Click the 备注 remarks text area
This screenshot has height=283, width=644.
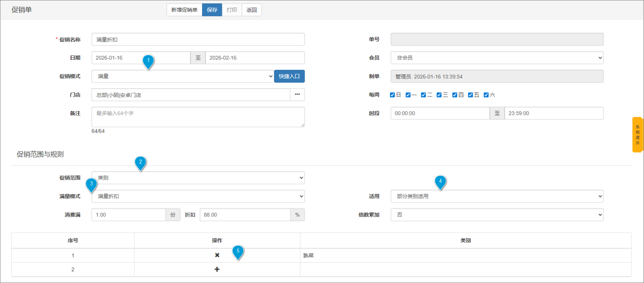point(198,117)
